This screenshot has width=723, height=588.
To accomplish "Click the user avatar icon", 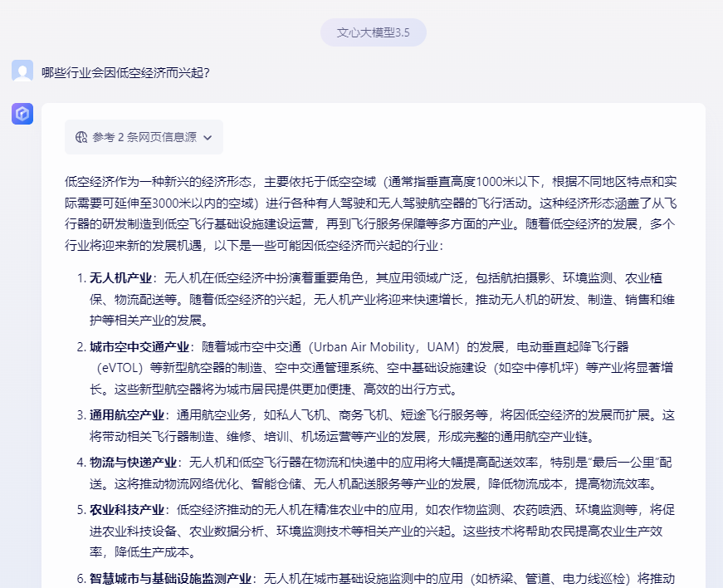I will [22, 71].
